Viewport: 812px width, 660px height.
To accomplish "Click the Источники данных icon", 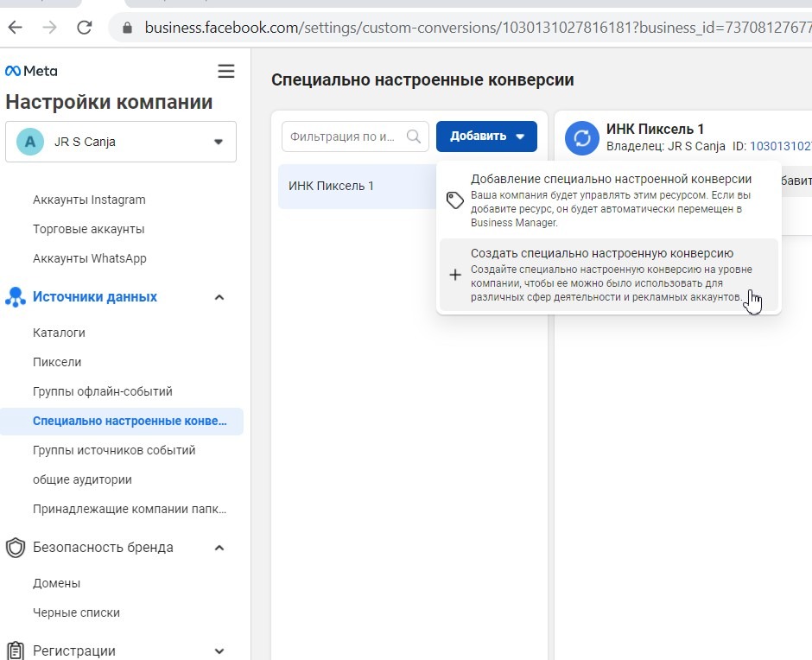I will tap(16, 297).
